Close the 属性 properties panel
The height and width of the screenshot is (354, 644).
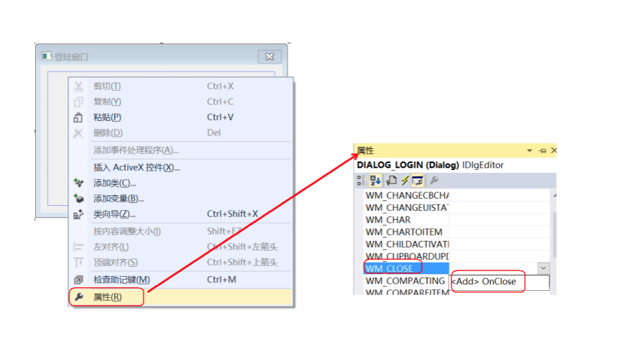553,150
